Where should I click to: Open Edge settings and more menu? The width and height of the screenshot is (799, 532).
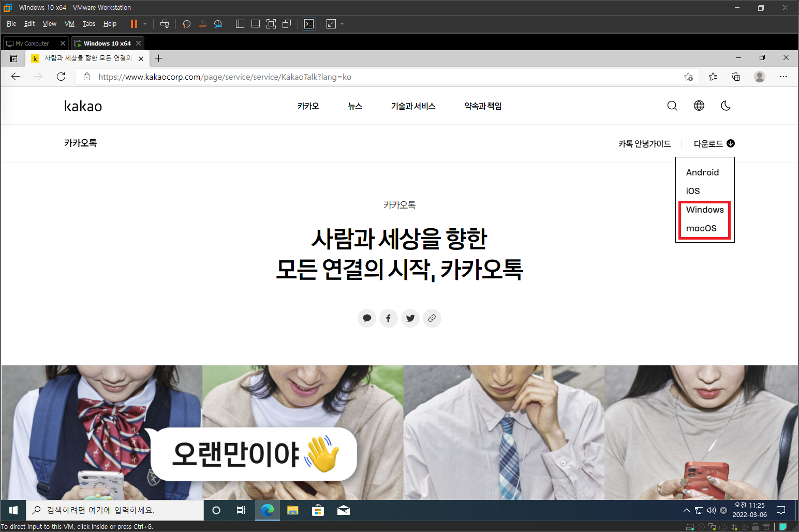pyautogui.click(x=783, y=77)
